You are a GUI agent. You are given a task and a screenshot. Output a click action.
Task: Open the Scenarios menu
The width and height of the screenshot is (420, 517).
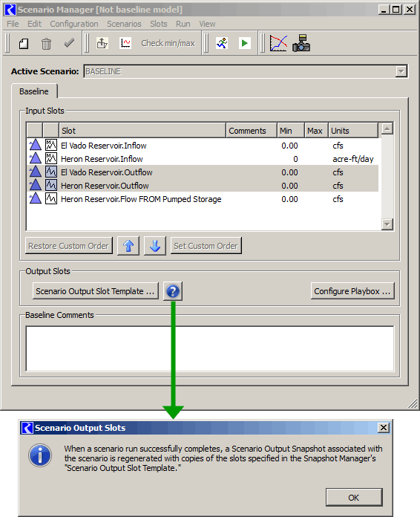tap(124, 24)
